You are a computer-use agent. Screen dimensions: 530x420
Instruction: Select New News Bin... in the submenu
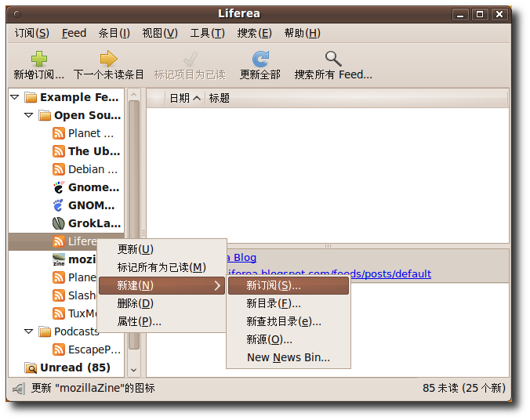[289, 357]
